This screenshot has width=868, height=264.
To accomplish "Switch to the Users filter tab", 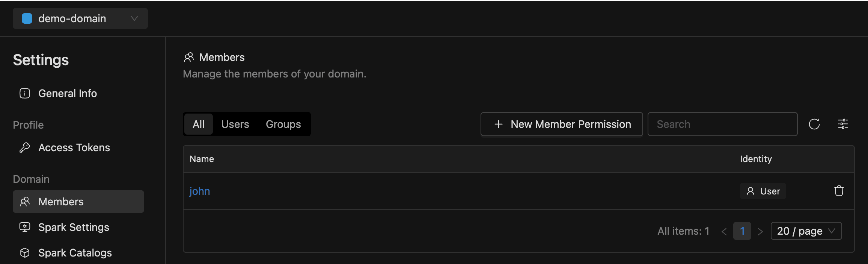I will pyautogui.click(x=235, y=124).
